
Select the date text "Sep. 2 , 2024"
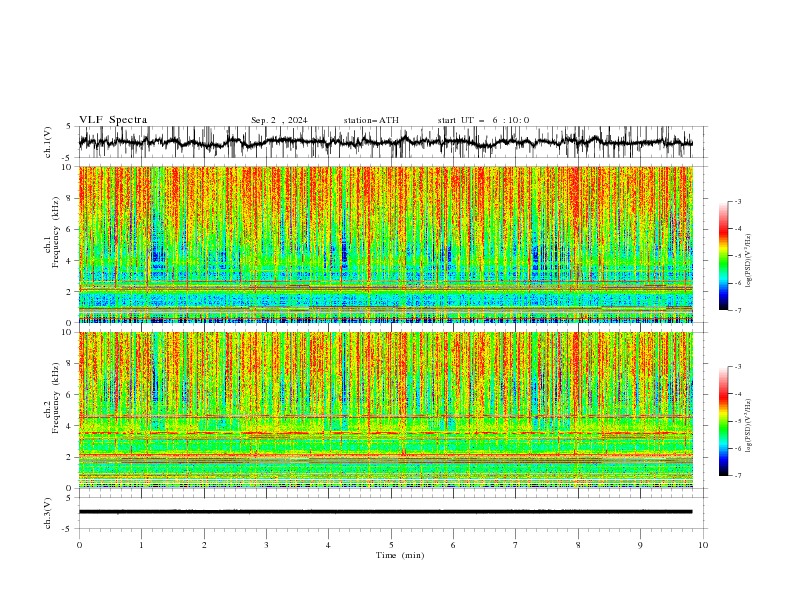point(279,120)
